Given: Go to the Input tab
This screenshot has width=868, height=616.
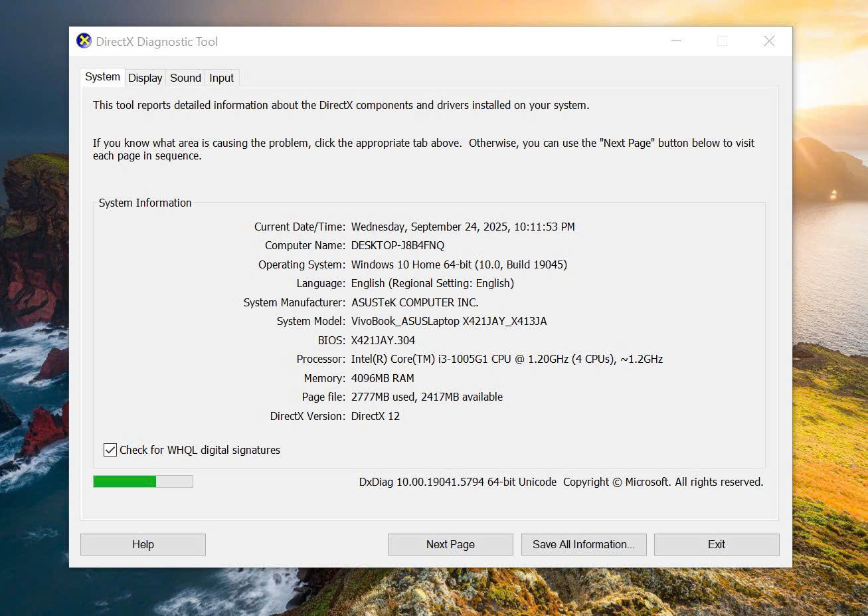Looking at the screenshot, I should coord(221,78).
